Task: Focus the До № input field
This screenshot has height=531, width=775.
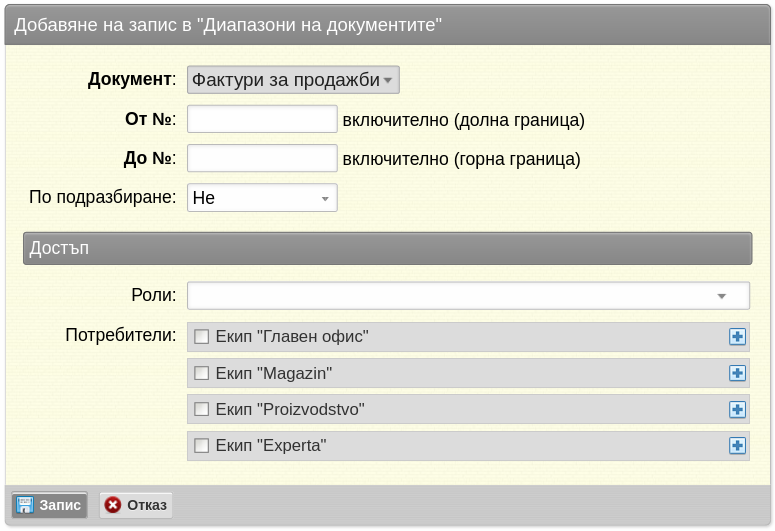Action: [x=262, y=158]
